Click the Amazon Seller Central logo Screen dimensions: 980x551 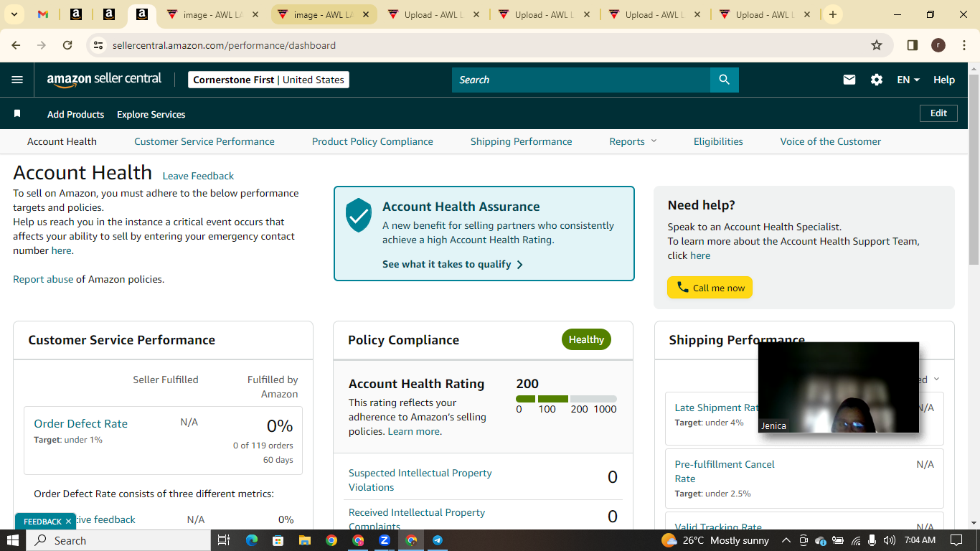[x=104, y=80]
